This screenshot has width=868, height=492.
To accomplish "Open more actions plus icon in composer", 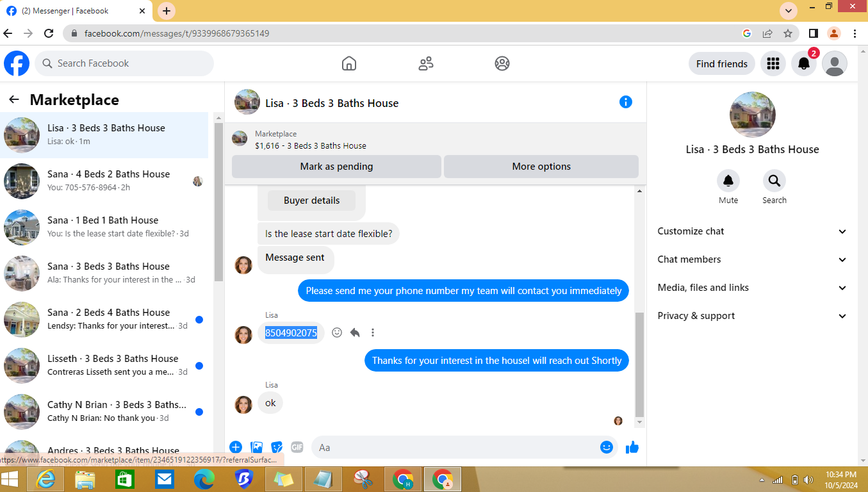I will (236, 447).
